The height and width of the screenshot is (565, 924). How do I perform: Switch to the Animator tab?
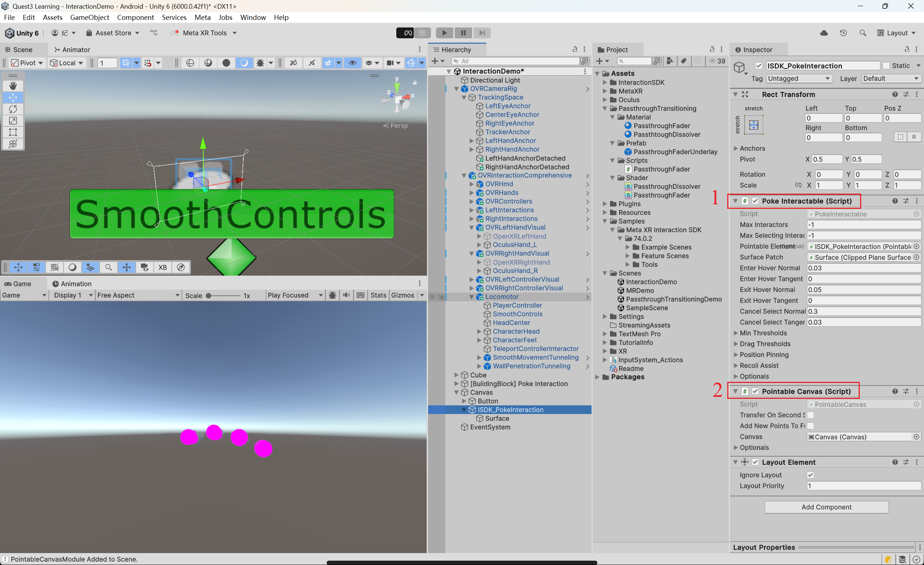pyautogui.click(x=72, y=49)
